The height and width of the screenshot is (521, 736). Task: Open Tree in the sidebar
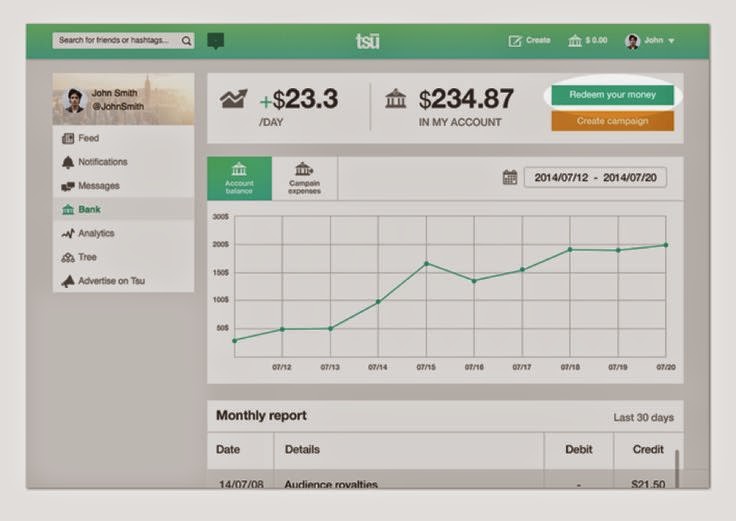123,257
